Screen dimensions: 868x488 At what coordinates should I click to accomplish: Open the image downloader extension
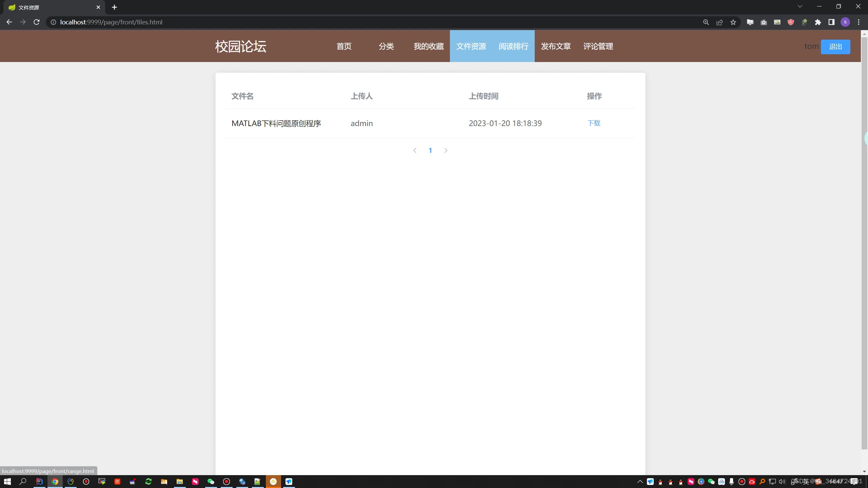777,22
